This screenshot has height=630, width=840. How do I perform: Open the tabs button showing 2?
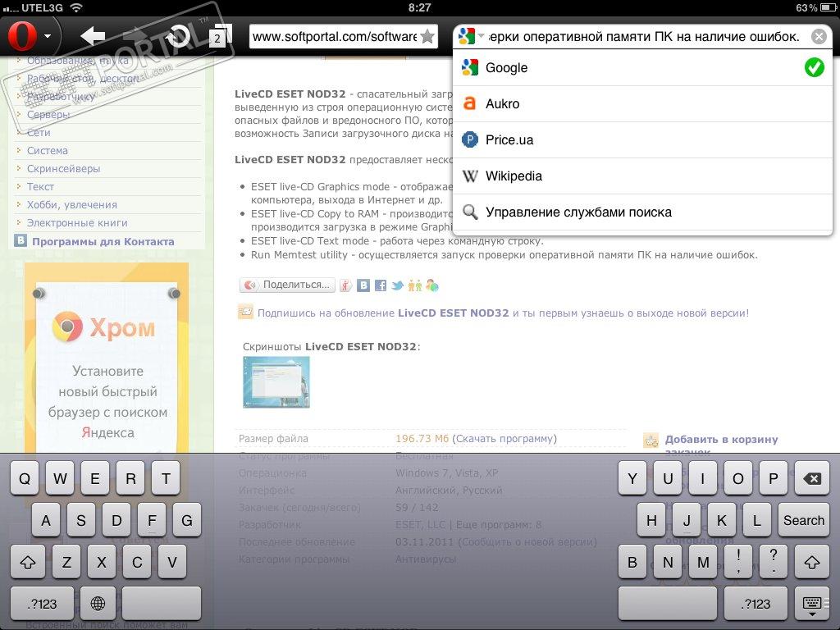220,36
